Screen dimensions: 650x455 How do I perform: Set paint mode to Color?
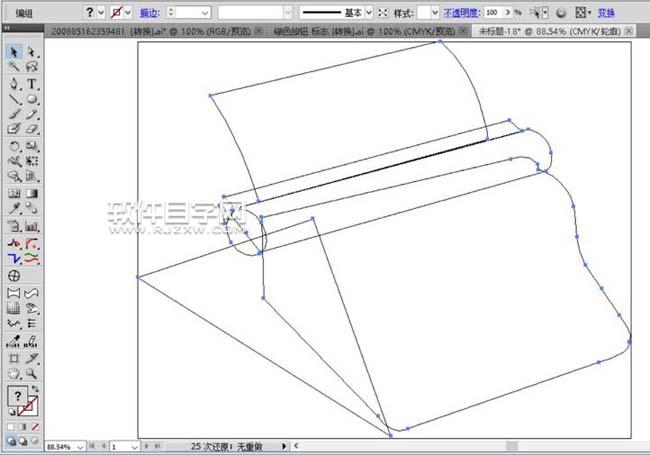(x=11, y=427)
